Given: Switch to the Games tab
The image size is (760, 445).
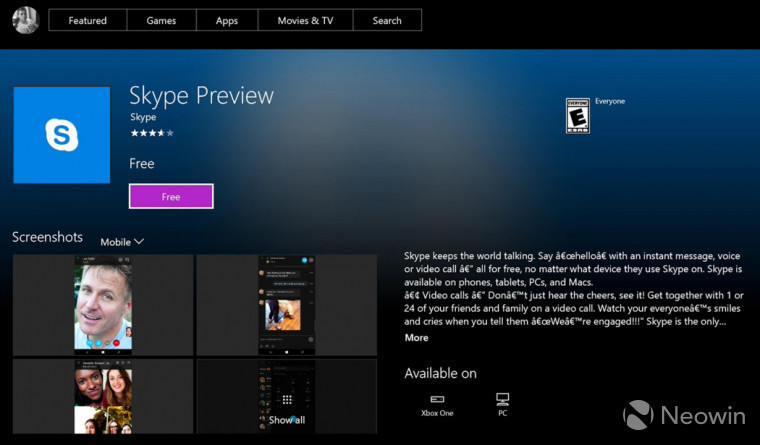Looking at the screenshot, I should coord(161,20).
